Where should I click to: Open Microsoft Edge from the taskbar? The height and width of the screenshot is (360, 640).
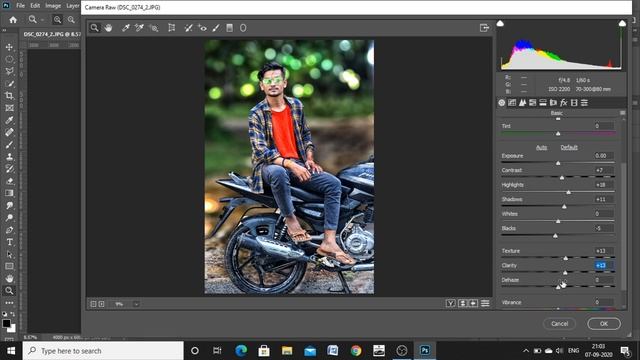tap(241, 351)
